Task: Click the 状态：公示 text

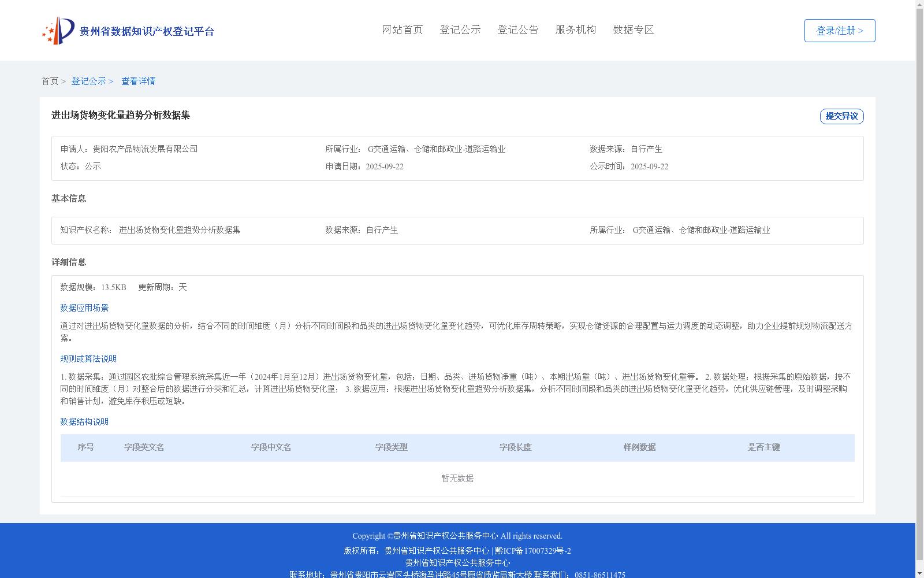Action: tap(81, 166)
